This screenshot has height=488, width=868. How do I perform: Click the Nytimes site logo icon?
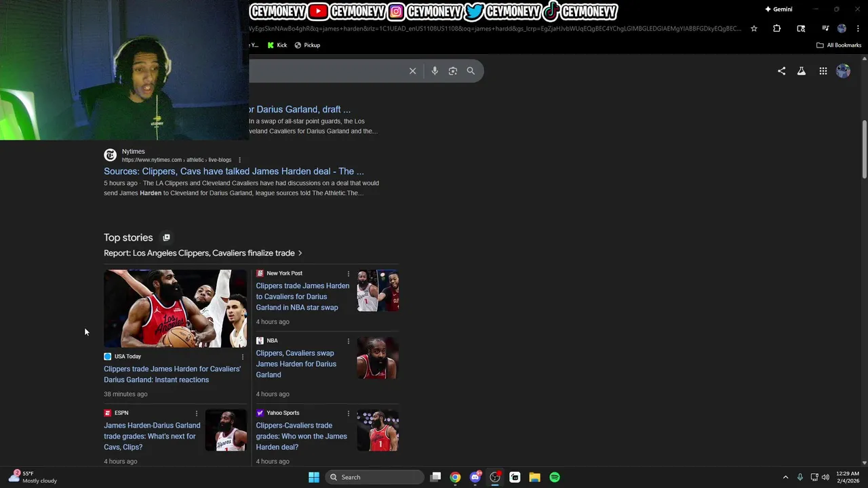[110, 155]
